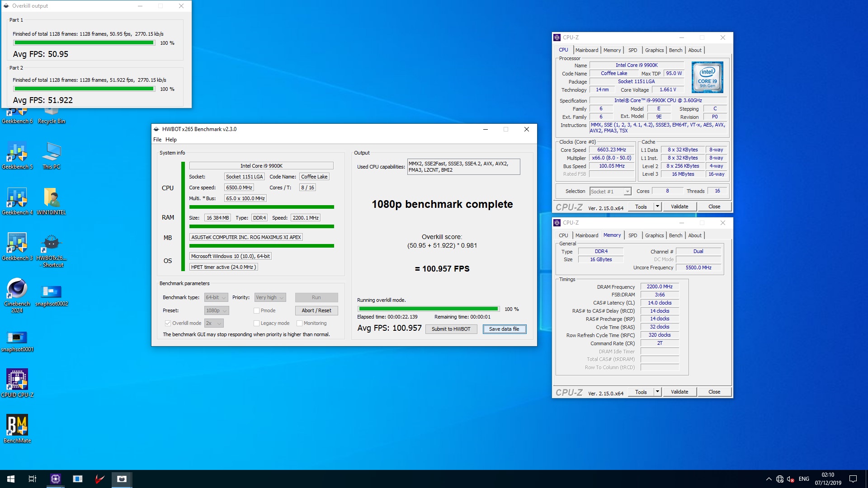
Task: Open Overkill 2x multiplier dropdown
Action: click(214, 323)
